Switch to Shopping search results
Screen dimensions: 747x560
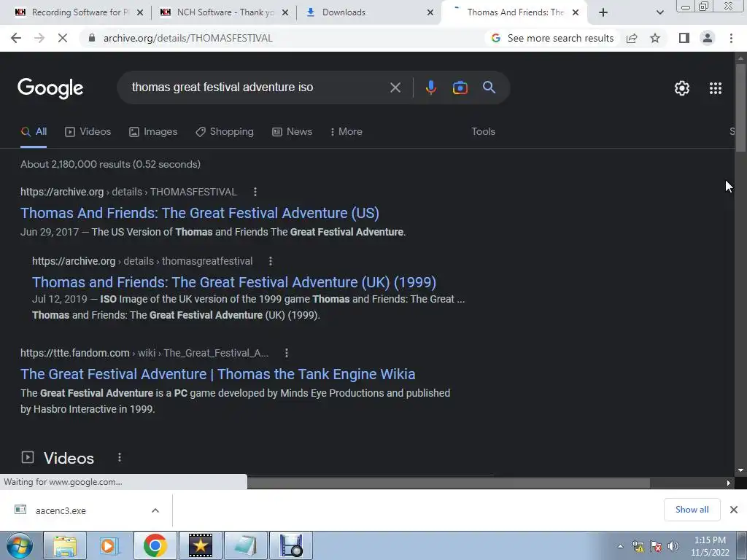pos(225,131)
